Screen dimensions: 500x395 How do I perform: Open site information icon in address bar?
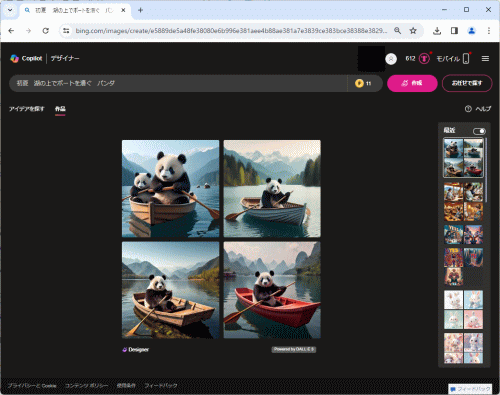point(66,31)
